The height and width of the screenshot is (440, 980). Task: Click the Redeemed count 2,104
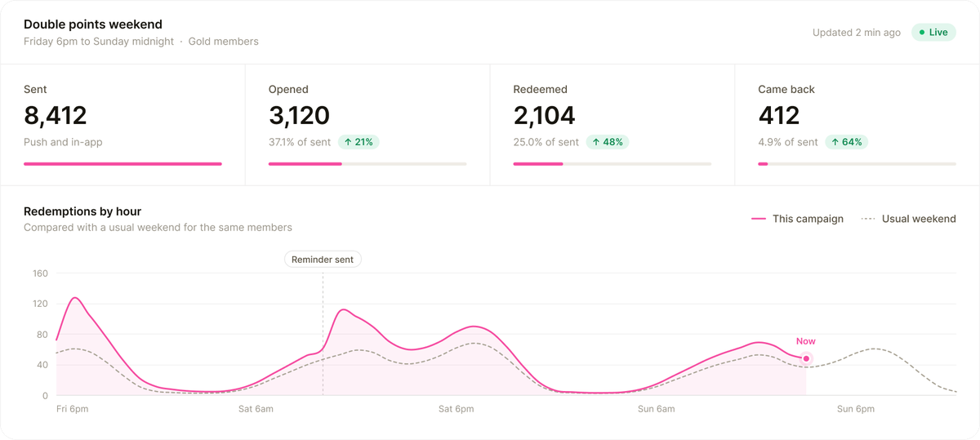[545, 115]
